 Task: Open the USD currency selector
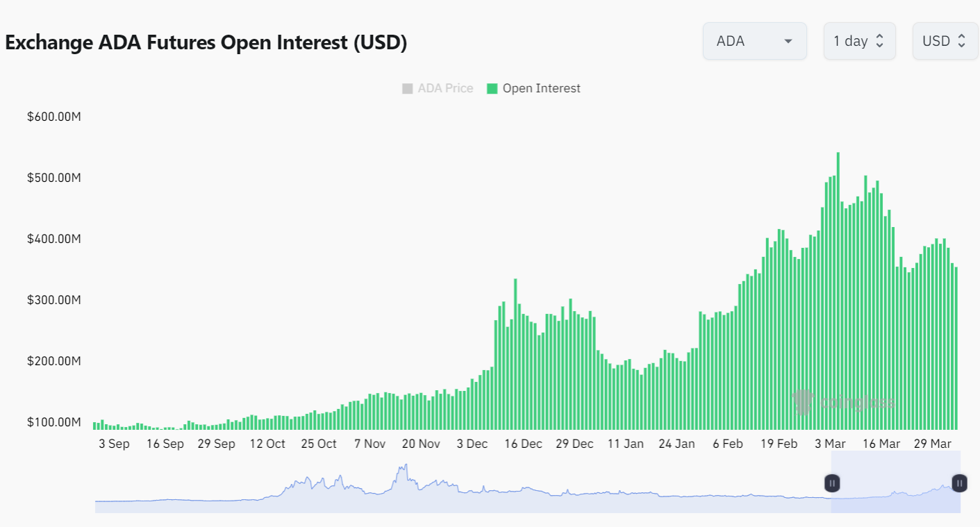945,41
